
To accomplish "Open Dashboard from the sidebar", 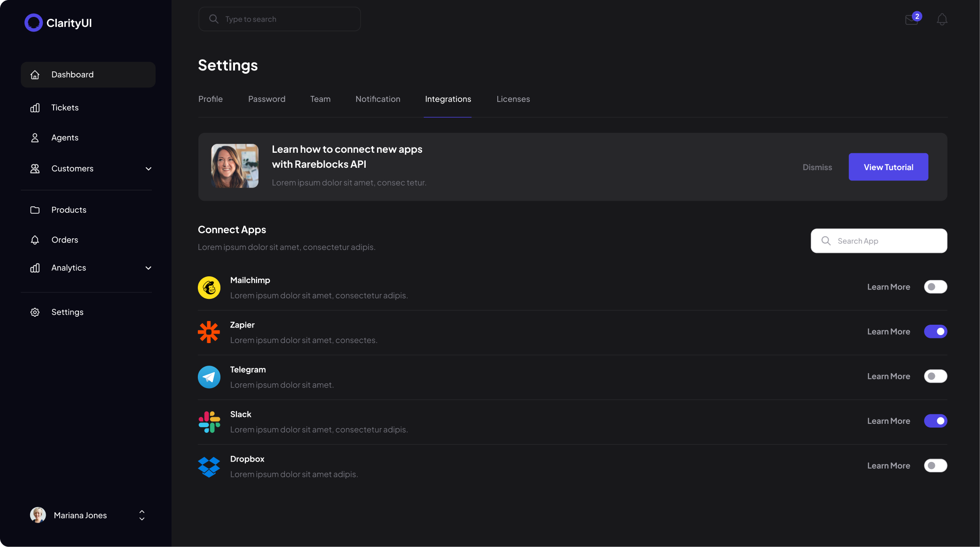I will (88, 75).
